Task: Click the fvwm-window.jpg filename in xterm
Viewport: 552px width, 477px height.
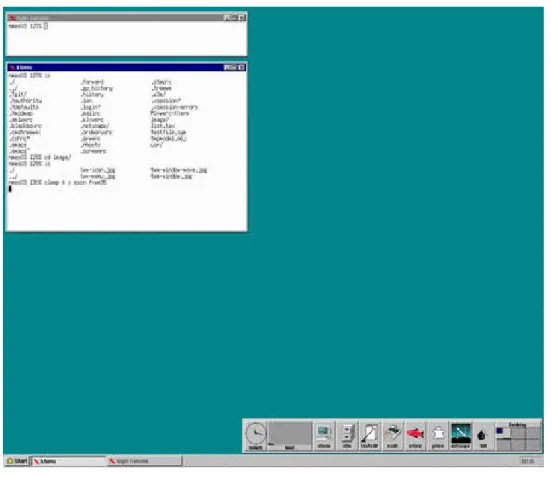Action: point(171,176)
